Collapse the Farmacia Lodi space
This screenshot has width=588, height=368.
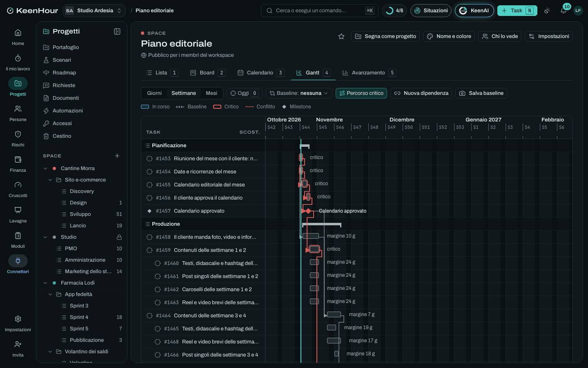pyautogui.click(x=45, y=283)
